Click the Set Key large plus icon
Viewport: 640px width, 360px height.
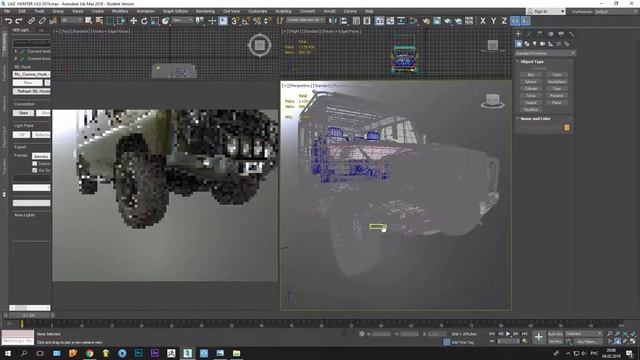click(x=539, y=337)
